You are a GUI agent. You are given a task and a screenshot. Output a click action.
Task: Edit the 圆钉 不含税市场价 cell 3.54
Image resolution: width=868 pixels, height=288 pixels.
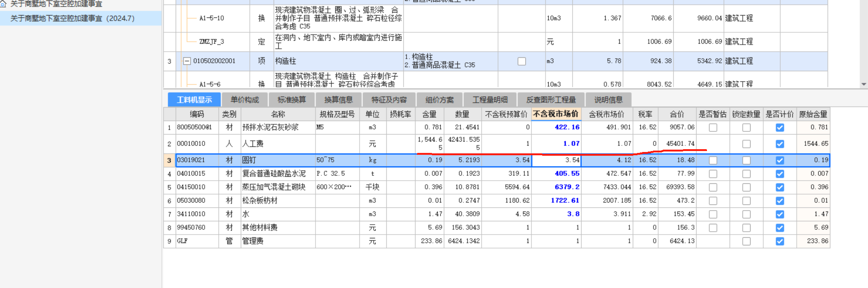click(x=556, y=160)
